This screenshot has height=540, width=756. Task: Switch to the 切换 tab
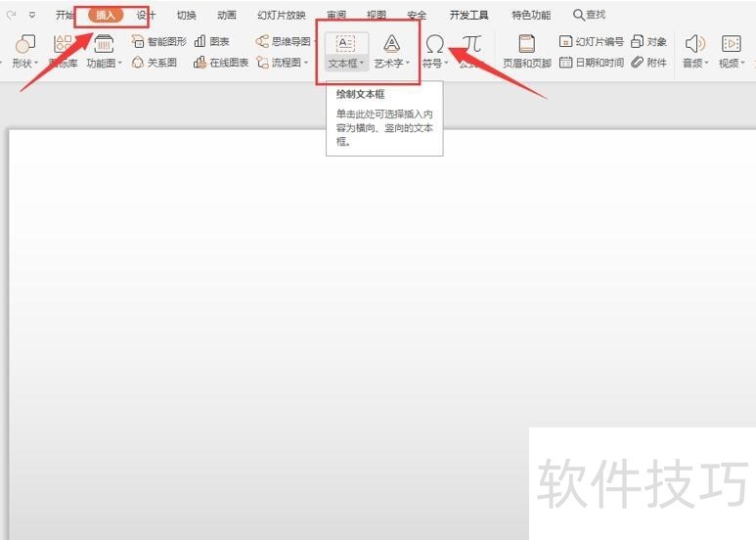pyautogui.click(x=187, y=16)
